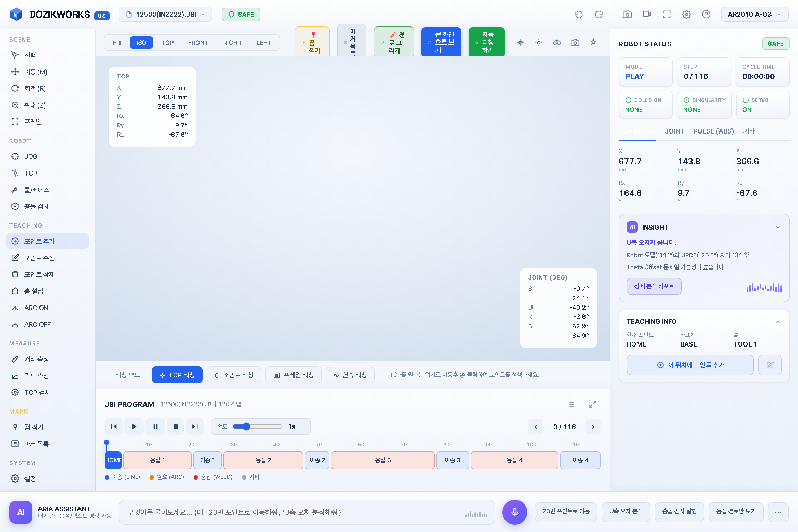This screenshot has width=798, height=532.
Task: Switch to the JOINT tab in robot status
Action: coord(674,131)
